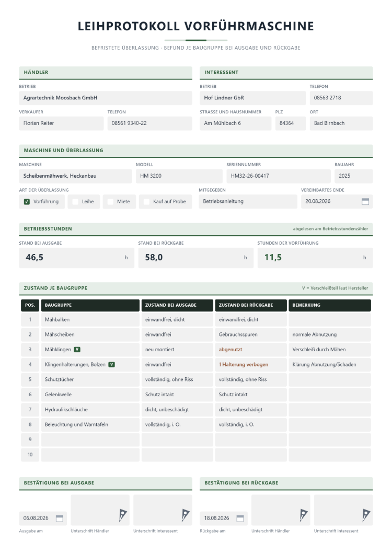Edit Maschine field Scheibenmähwerk, Heckanbau

click(x=75, y=176)
